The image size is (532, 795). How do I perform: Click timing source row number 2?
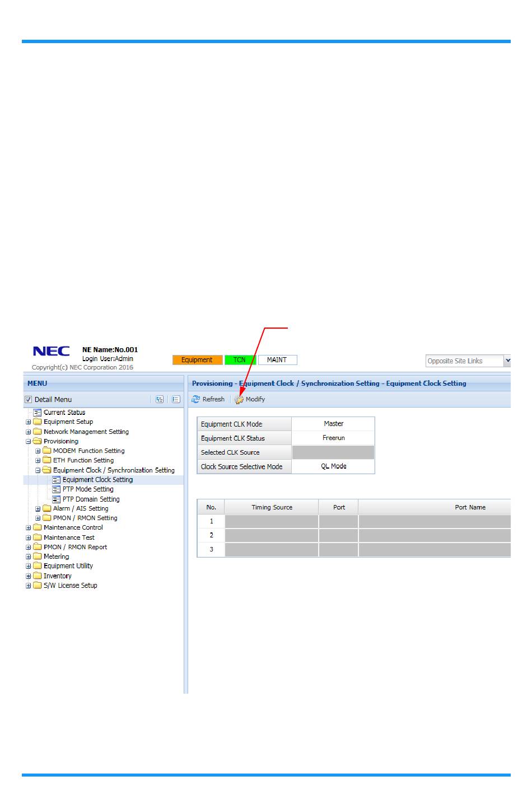coord(211,535)
